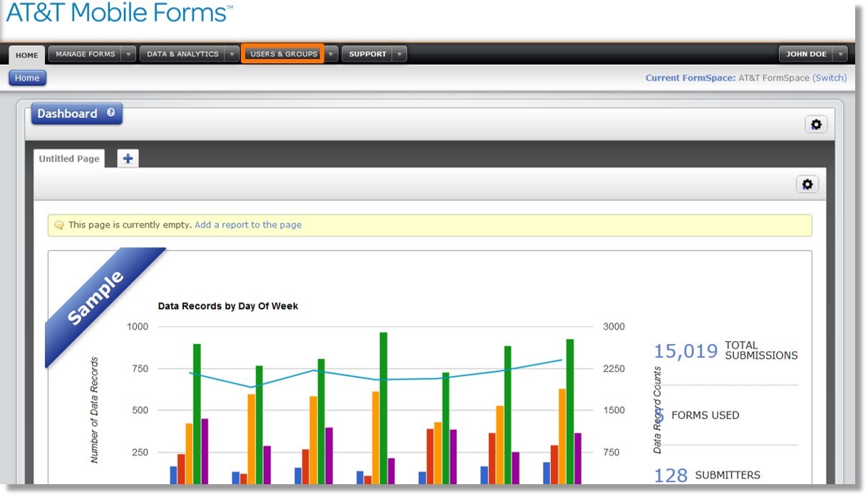This screenshot has width=868, height=497.
Task: Open the Dashboard help question-mark icon
Action: click(x=110, y=113)
